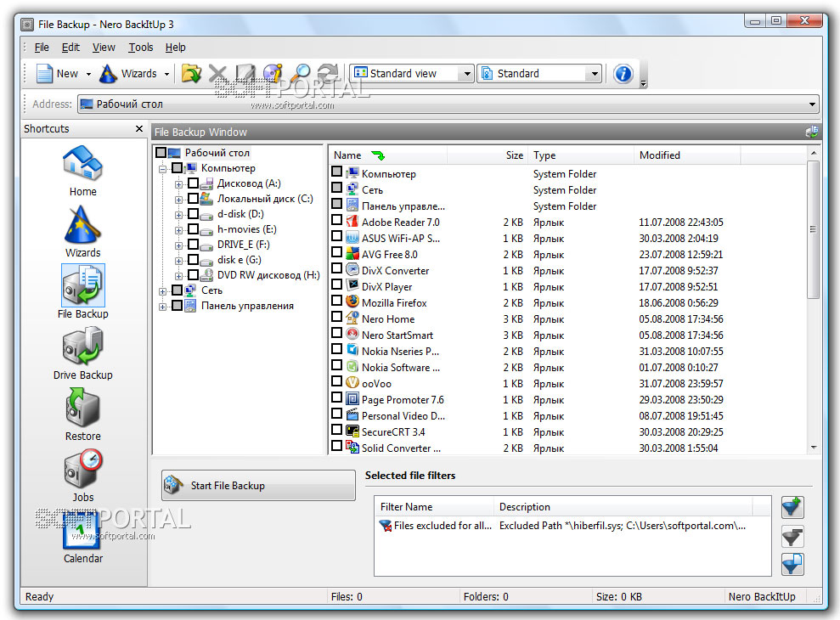Click the file list vertical scrollbar thumb
Viewport: 840px width, 620px height.
813,229
